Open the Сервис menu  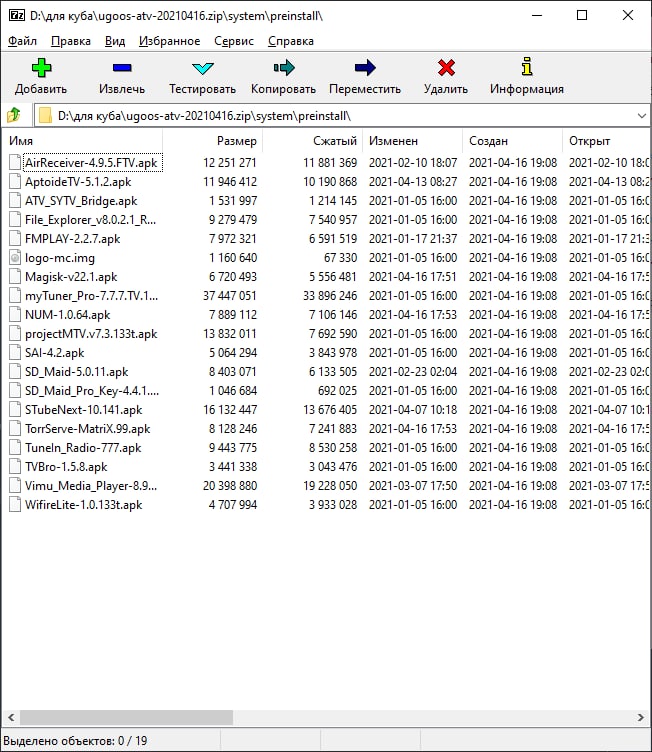click(x=234, y=41)
